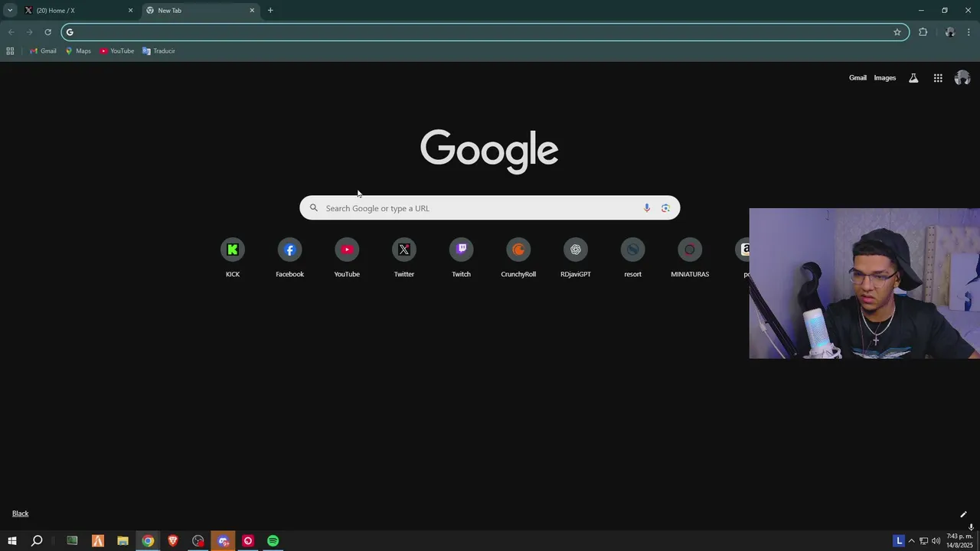Focus the Chrome address bar
Image resolution: width=980 pixels, height=551 pixels.
(x=485, y=32)
